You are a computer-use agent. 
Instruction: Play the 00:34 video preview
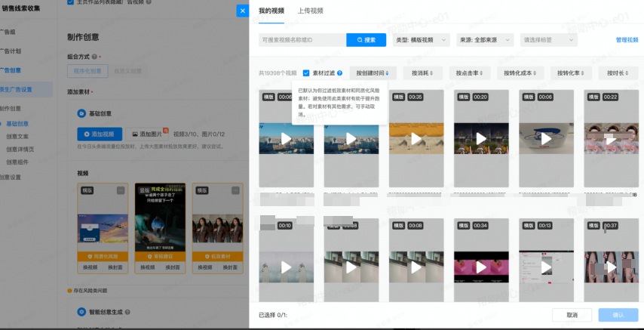point(481,267)
